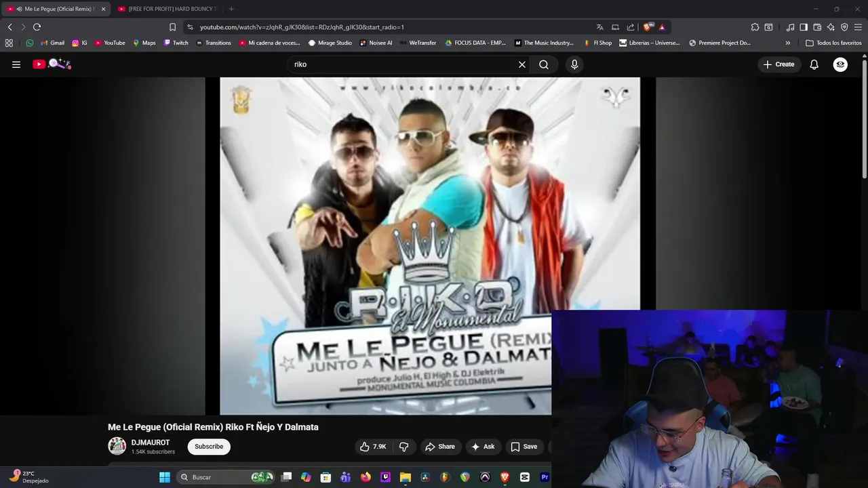Viewport: 868px width, 488px height.
Task: Start voice search with the microphone
Action: (574, 64)
